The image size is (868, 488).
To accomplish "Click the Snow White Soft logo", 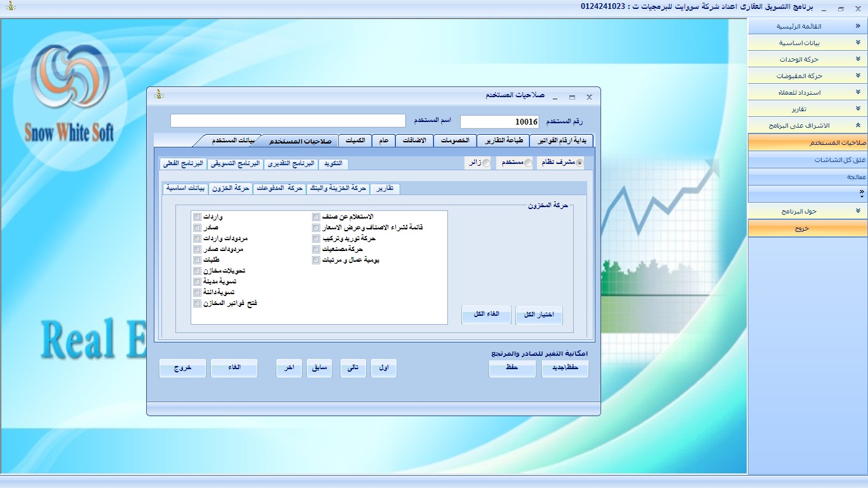I will pos(69,95).
